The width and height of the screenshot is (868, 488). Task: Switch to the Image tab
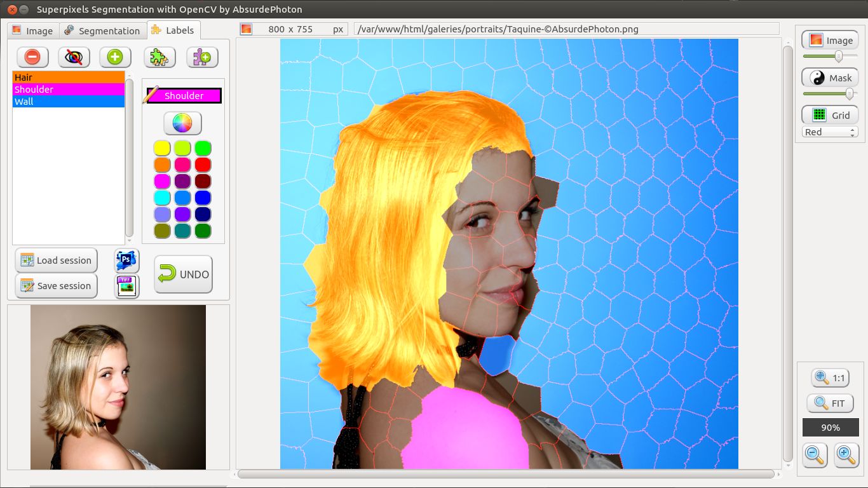pos(32,30)
